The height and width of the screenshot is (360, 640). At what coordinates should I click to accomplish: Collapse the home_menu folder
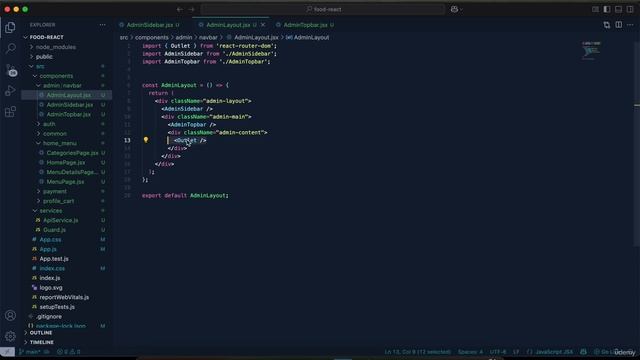click(x=60, y=143)
